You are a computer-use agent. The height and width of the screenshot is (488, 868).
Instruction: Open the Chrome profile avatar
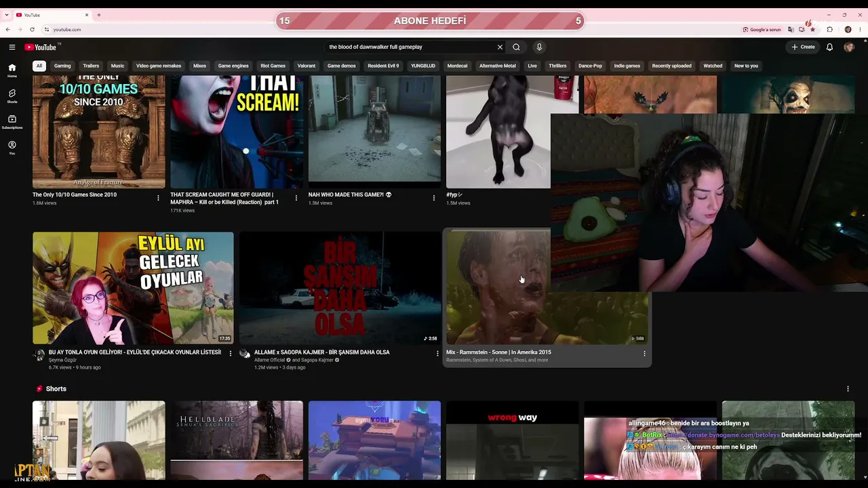point(848,29)
